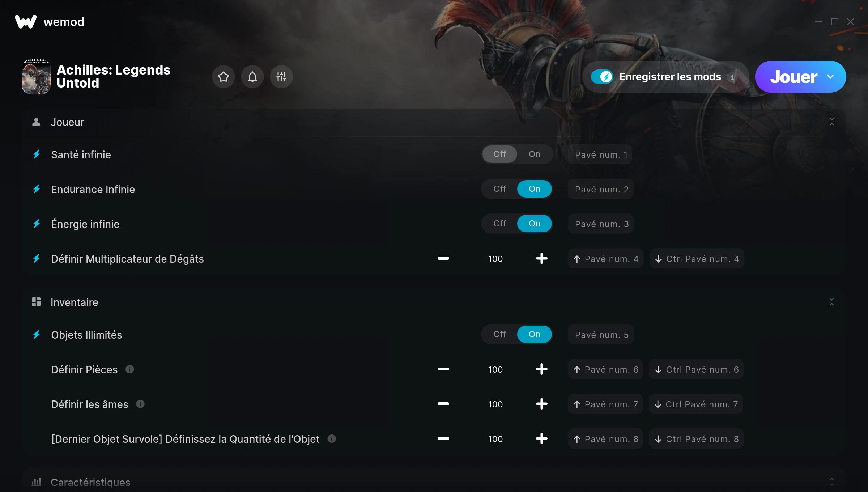Show info for Définir les âmes
Screen dimensions: 868x492
(140, 404)
